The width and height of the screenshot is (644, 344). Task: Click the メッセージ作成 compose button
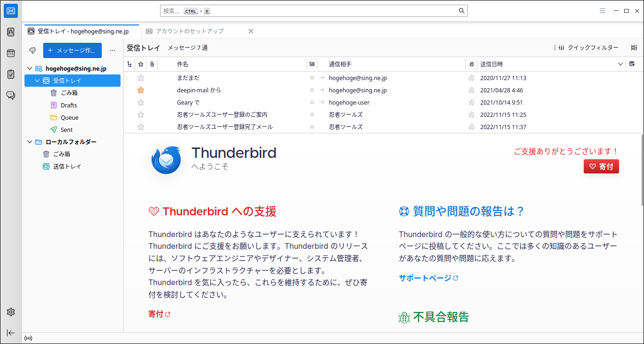tap(72, 50)
